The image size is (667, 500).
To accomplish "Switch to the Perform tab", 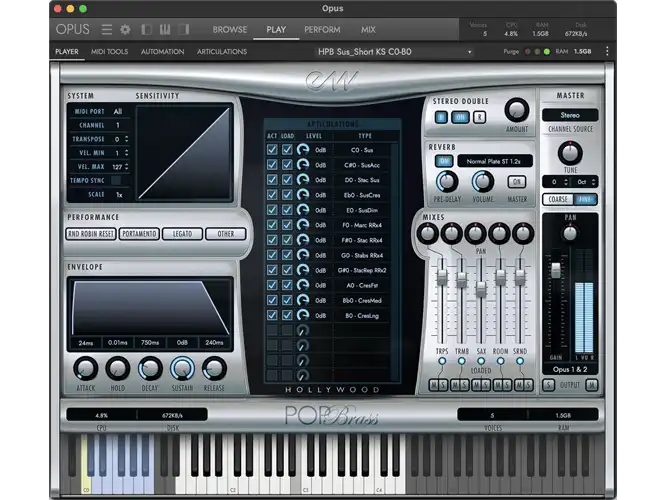I will (322, 29).
